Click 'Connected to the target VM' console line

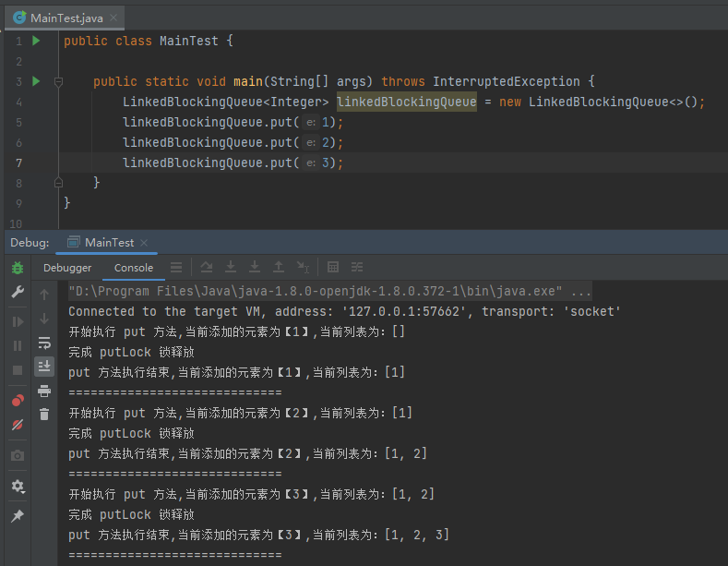pyautogui.click(x=344, y=312)
